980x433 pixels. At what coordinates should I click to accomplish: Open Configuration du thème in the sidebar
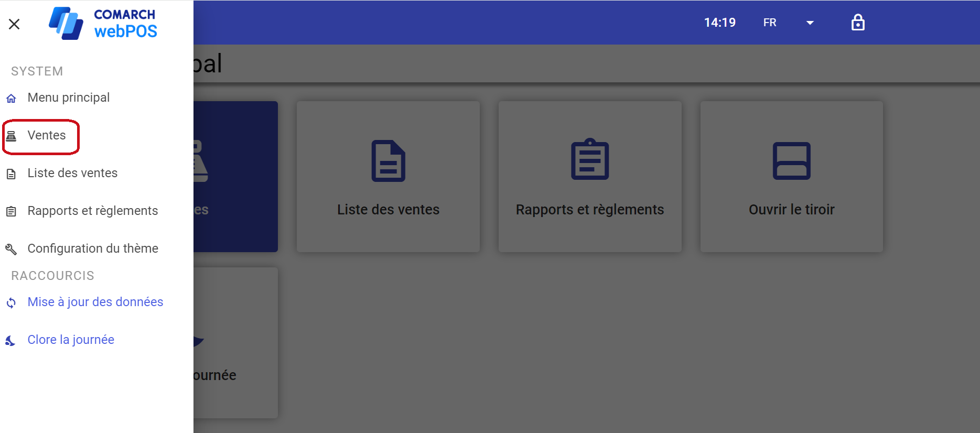click(93, 248)
